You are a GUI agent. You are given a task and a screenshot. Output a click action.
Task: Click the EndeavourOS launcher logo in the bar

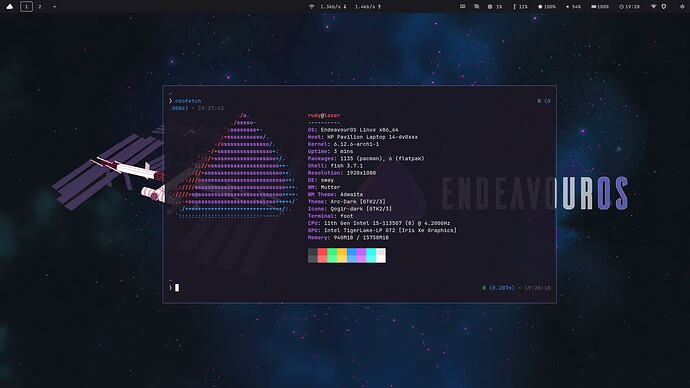pyautogui.click(x=10, y=7)
